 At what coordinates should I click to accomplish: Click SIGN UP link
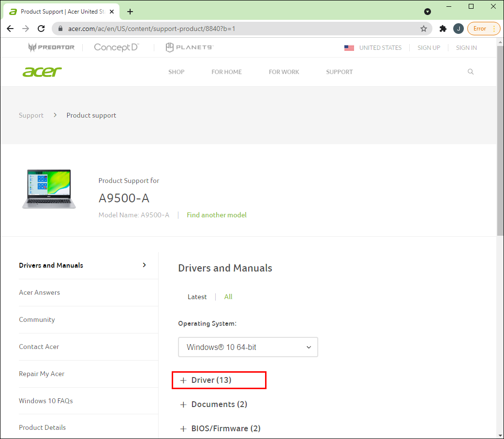click(x=429, y=48)
